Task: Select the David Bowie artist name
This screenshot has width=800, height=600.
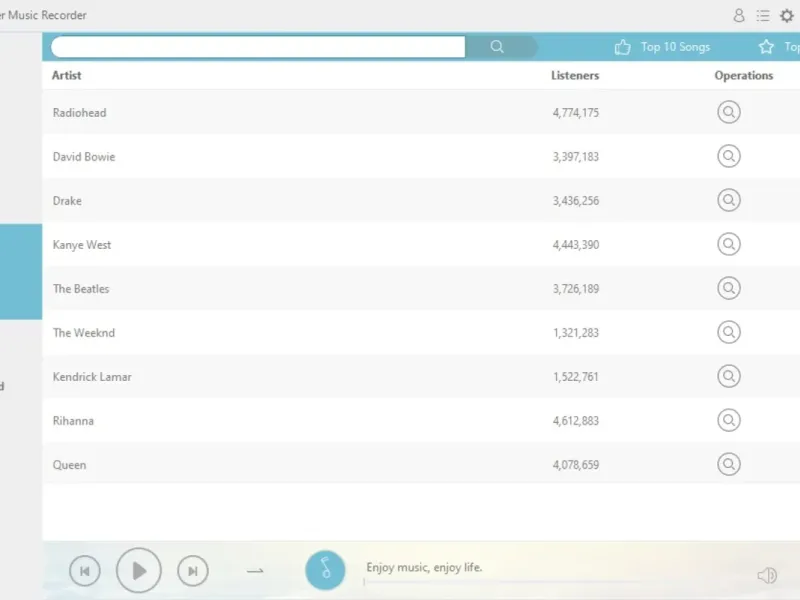Action: (x=84, y=157)
